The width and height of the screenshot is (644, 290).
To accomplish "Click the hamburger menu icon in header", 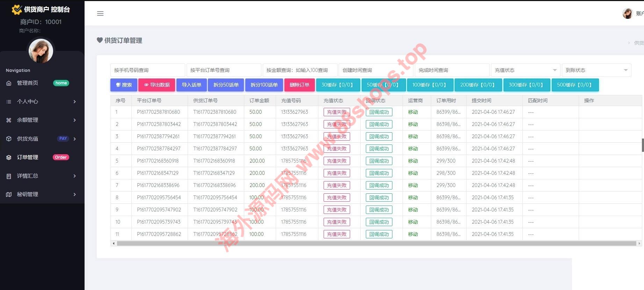I will coord(100,14).
